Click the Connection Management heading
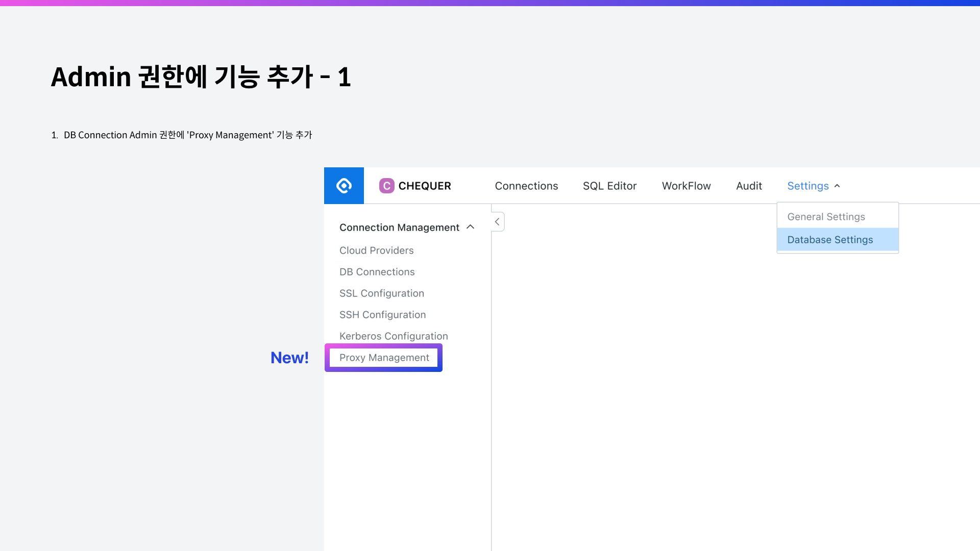This screenshot has width=980, height=551. [399, 228]
